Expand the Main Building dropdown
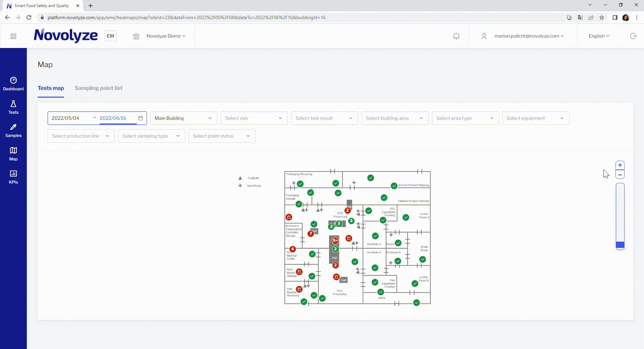 (183, 118)
